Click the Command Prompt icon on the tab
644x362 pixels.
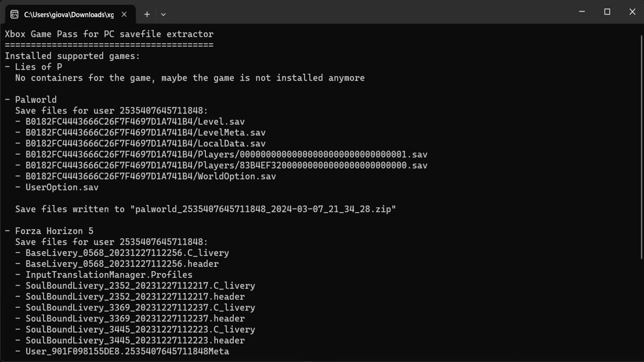coord(14,14)
